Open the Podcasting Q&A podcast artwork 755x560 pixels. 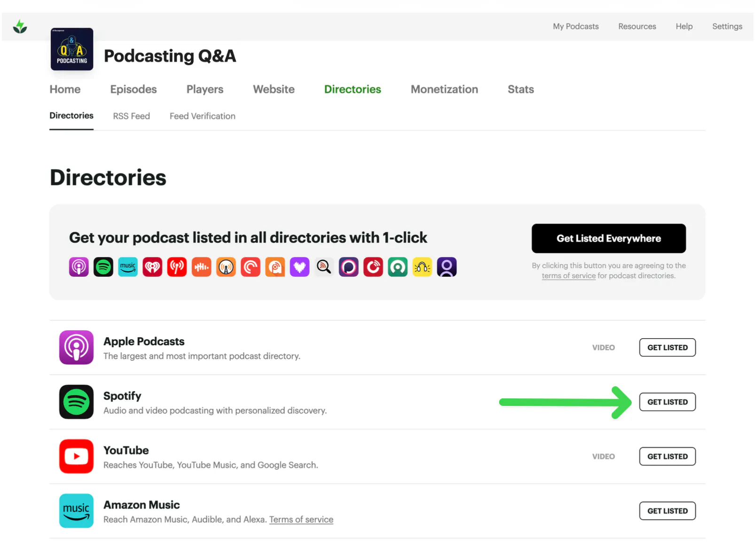click(72, 49)
